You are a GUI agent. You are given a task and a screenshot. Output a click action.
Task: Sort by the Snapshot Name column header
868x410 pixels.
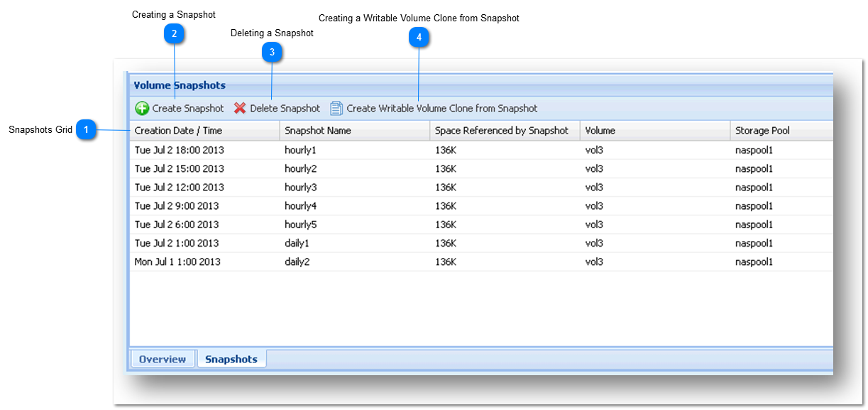coord(320,130)
